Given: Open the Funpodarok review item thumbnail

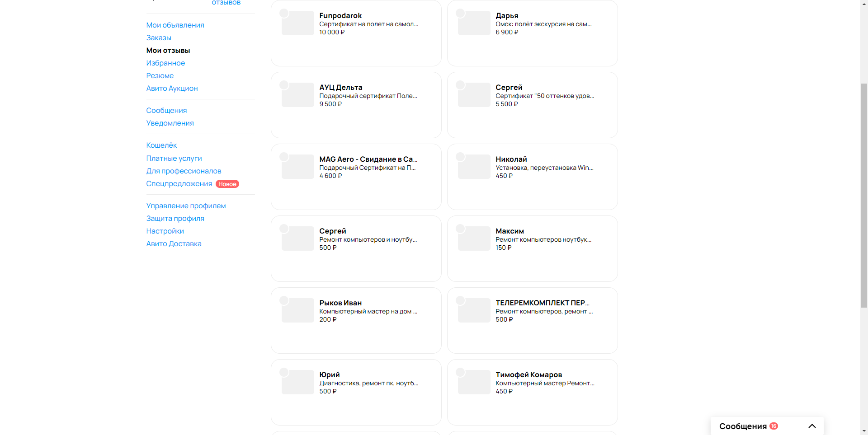Looking at the screenshot, I should [x=298, y=23].
